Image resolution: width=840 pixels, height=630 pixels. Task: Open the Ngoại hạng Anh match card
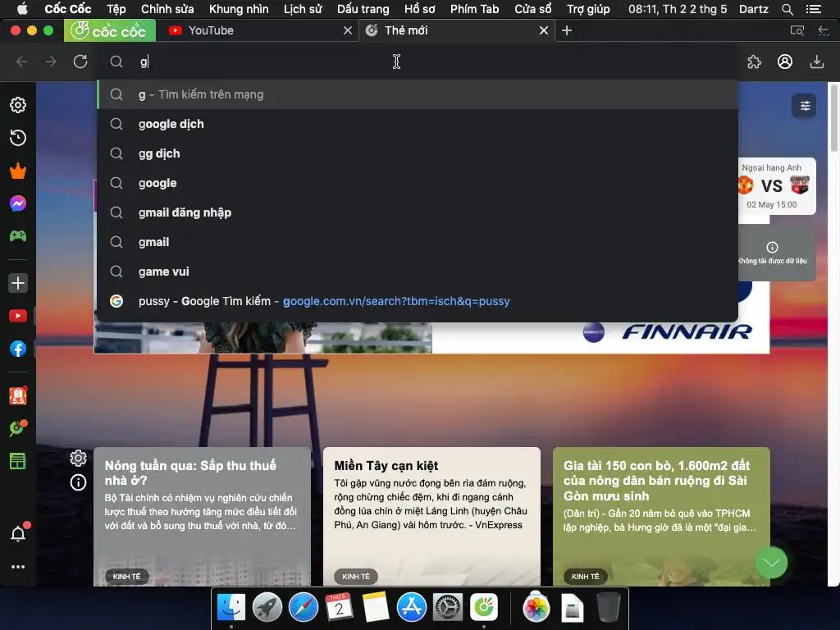(777, 186)
